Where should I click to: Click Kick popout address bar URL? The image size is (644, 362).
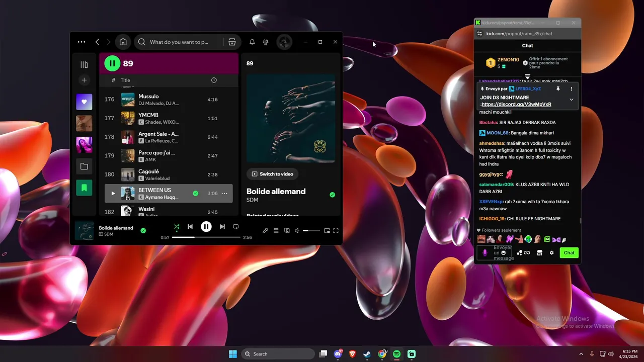coord(519,34)
